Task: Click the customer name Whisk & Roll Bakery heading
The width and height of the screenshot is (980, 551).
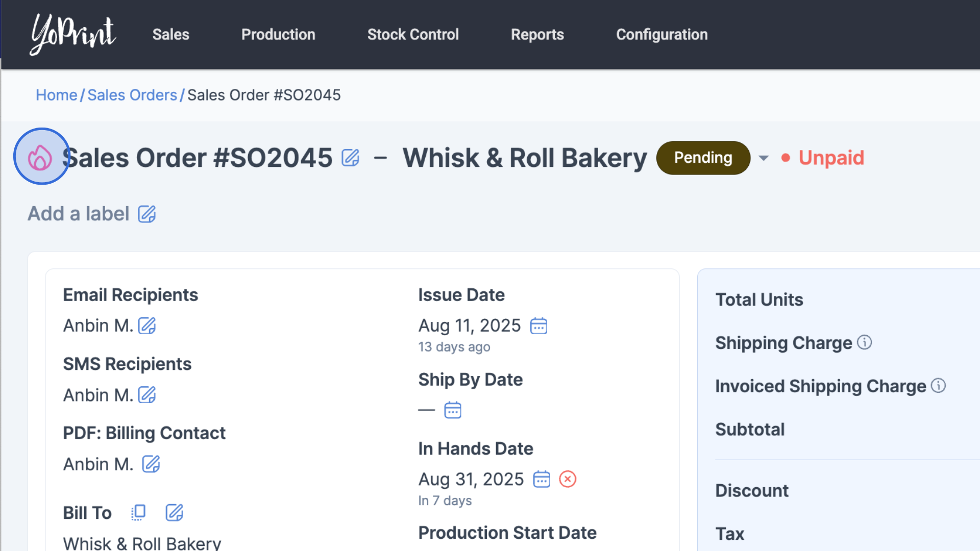Action: pyautogui.click(x=524, y=158)
